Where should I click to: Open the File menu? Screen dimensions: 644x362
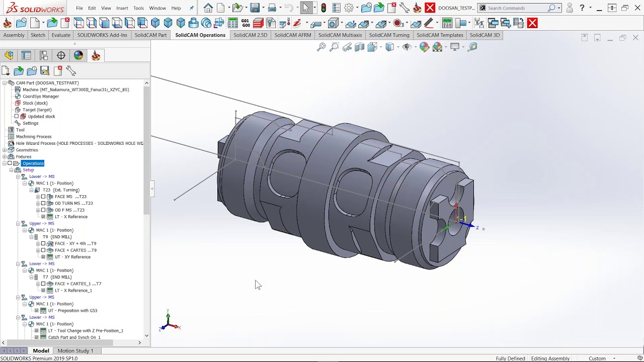pyautogui.click(x=79, y=8)
